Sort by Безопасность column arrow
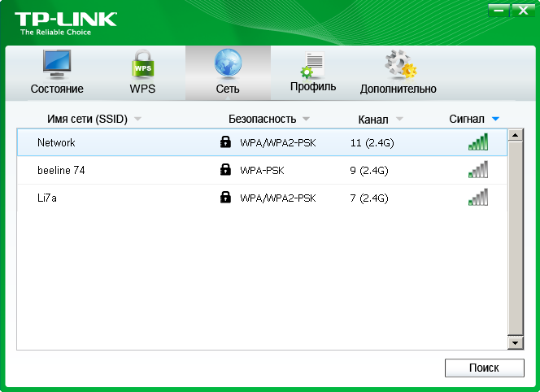 click(x=306, y=120)
